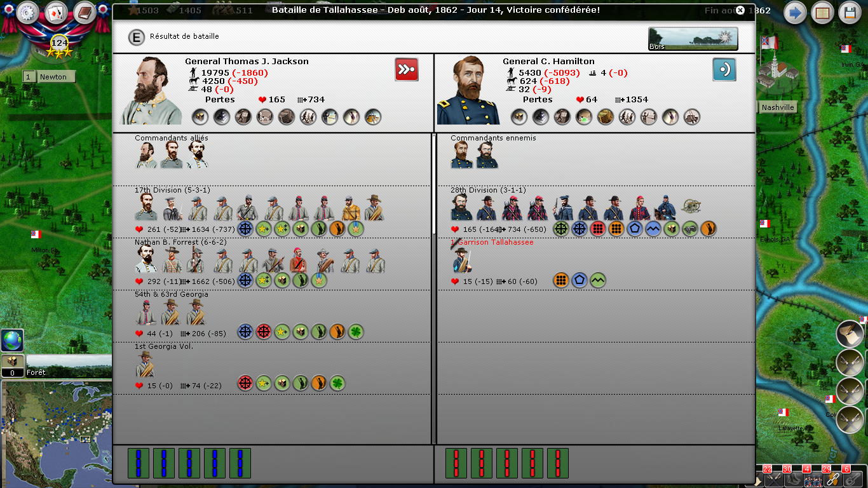Open the open-book icon at top right
The height and width of the screenshot is (488, 868).
coord(822,13)
